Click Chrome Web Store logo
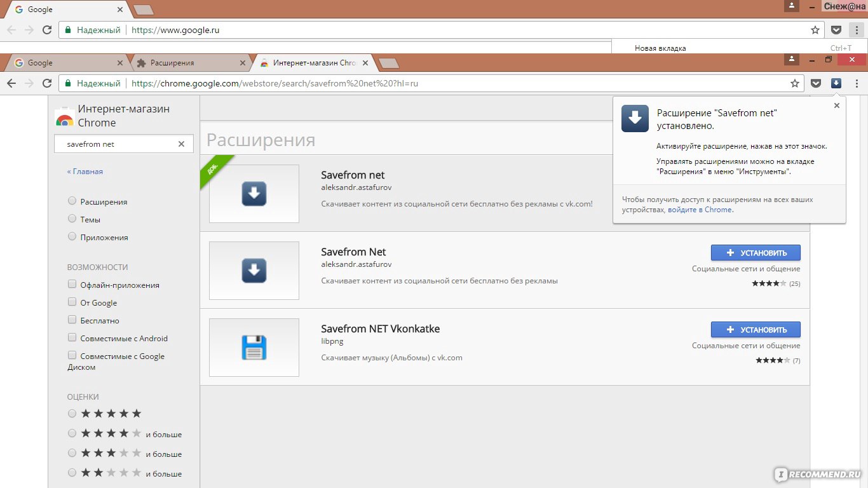The image size is (868, 488). pos(64,116)
